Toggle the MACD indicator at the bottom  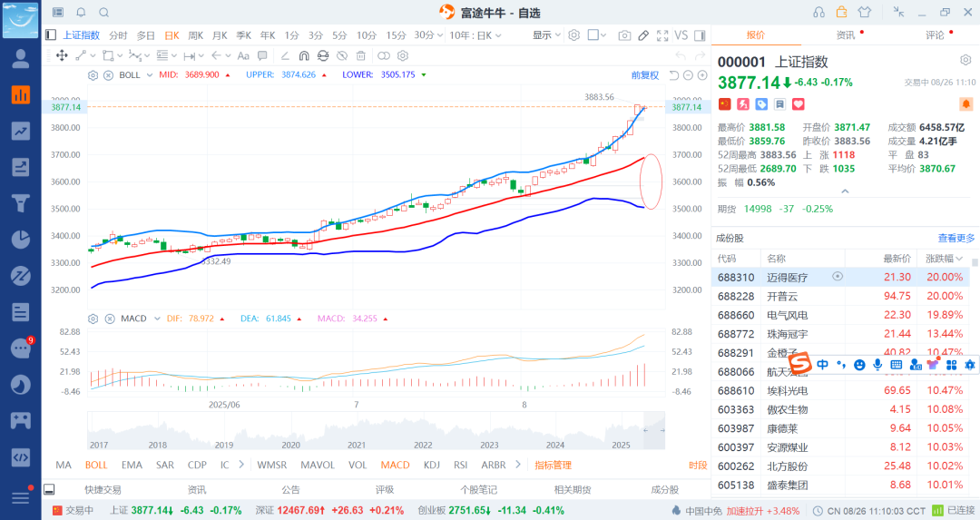[x=395, y=465]
